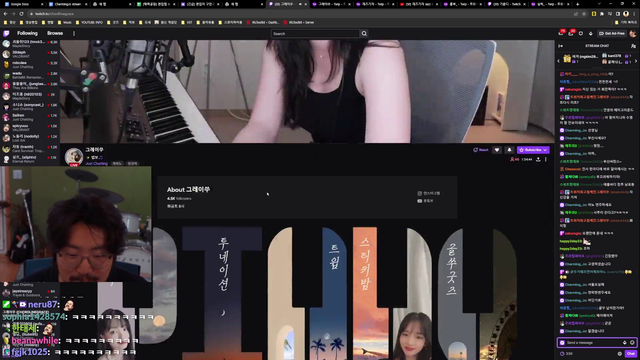This screenshot has height=360, width=640.
Task: Open the Music bookmarks folder
Action: (x=65, y=22)
